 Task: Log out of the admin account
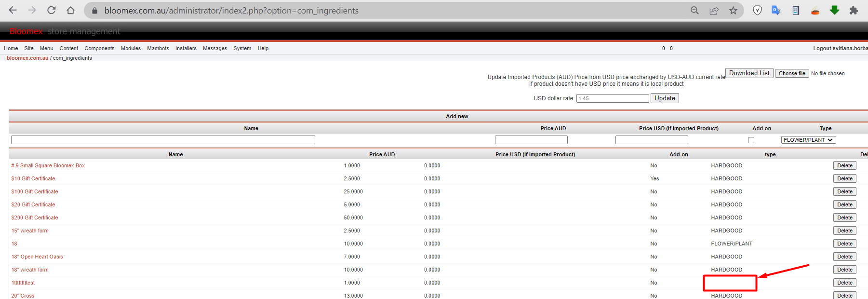tap(841, 48)
